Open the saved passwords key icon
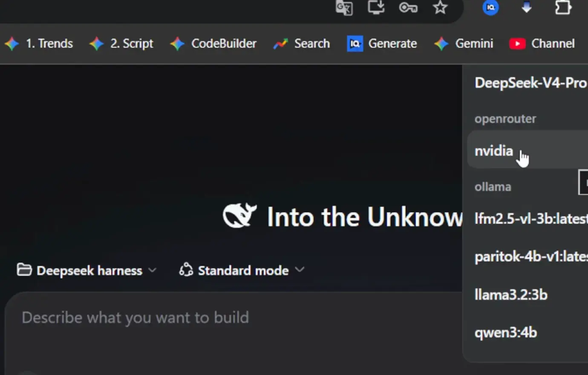This screenshot has width=588, height=375. 408,7
